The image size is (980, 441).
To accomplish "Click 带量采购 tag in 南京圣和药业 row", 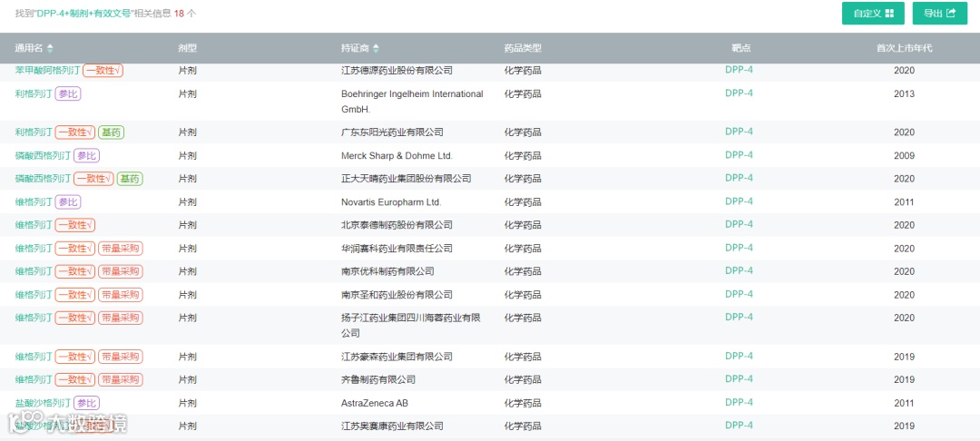I will click(121, 294).
